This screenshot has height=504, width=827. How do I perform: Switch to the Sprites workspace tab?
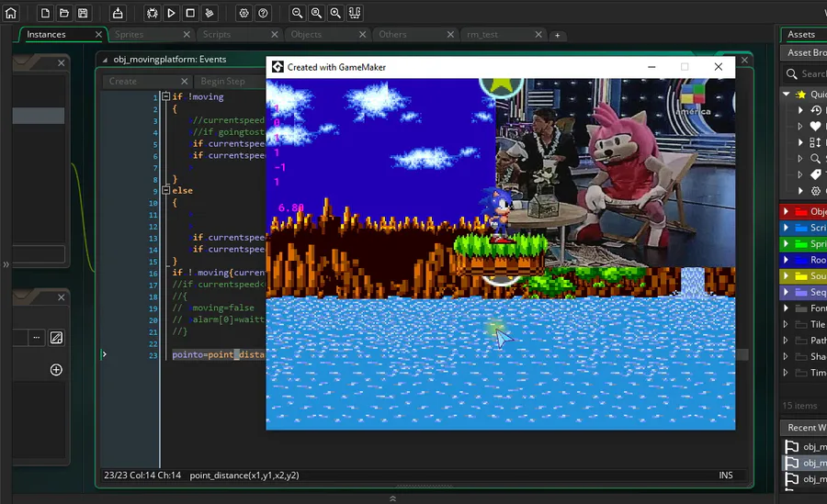coord(129,34)
